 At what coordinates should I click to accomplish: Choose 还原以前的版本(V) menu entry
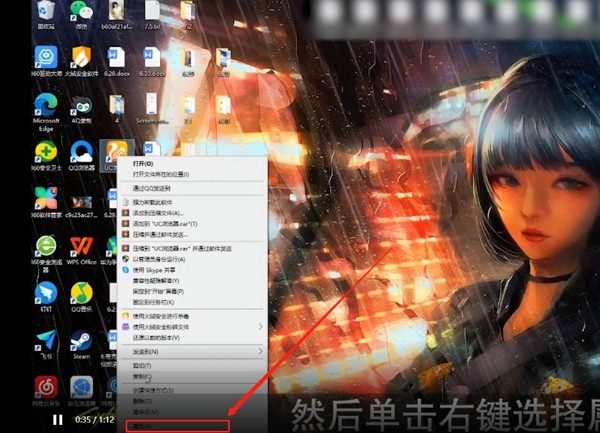(192, 338)
